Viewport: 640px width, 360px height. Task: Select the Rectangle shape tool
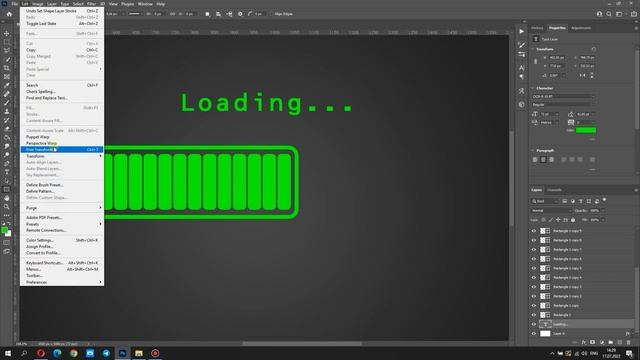(7, 189)
